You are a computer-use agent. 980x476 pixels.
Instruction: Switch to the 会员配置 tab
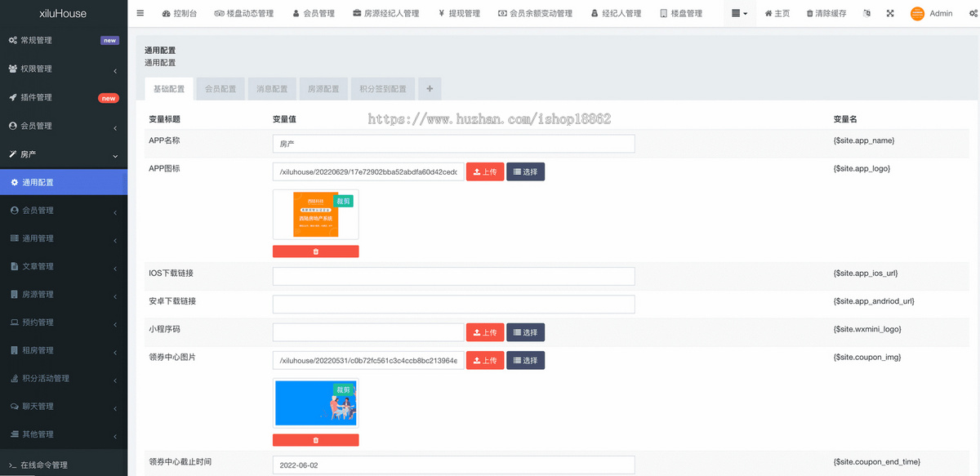click(x=220, y=88)
